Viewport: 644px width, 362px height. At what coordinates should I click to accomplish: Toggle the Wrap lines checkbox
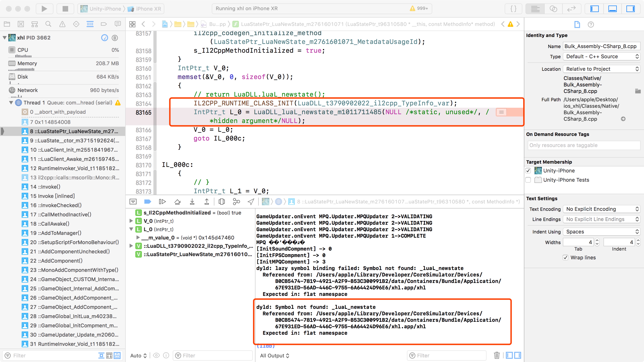coord(565,258)
